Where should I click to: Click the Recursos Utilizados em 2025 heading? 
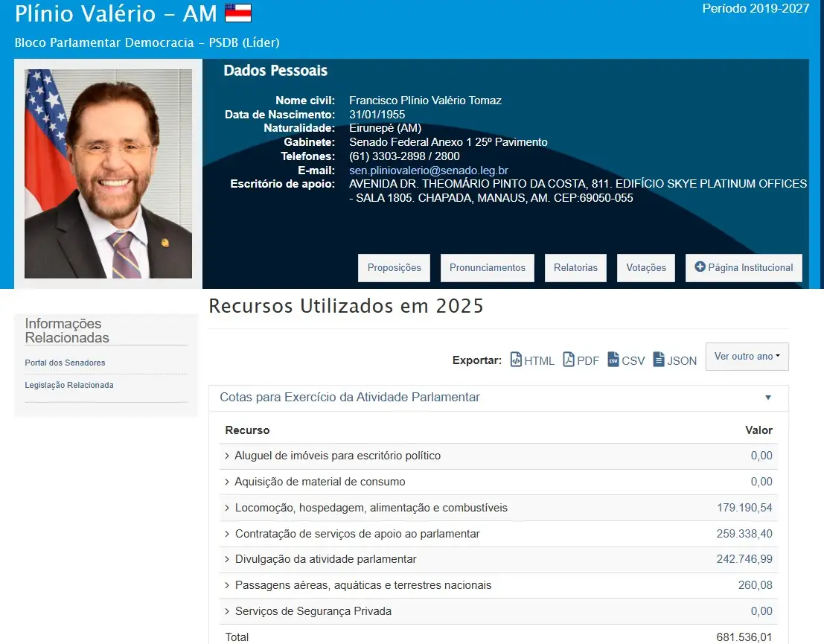click(346, 306)
